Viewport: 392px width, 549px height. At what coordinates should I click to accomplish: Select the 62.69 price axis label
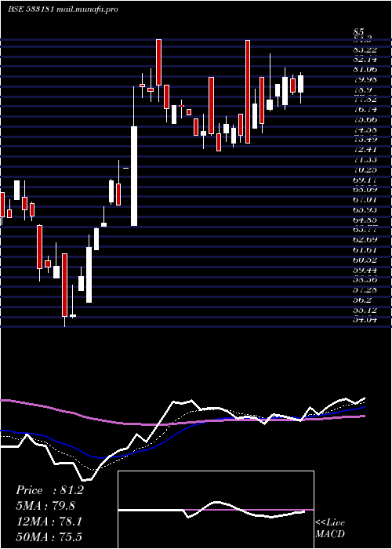coord(365,240)
